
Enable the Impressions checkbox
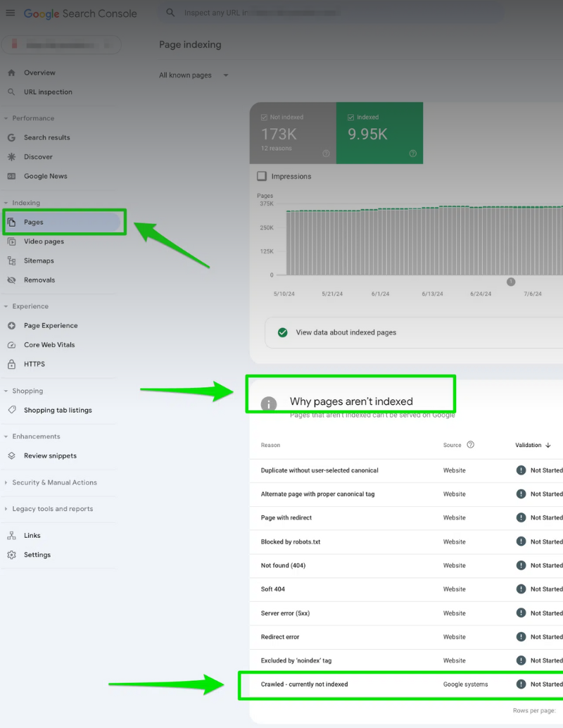coord(262,176)
